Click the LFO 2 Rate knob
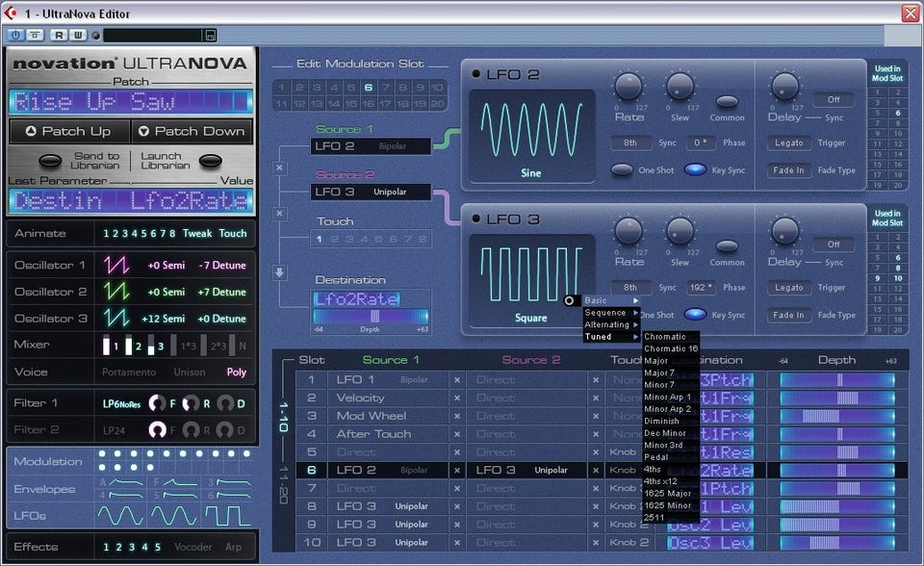Screen dimensions: 924x566 [629, 88]
